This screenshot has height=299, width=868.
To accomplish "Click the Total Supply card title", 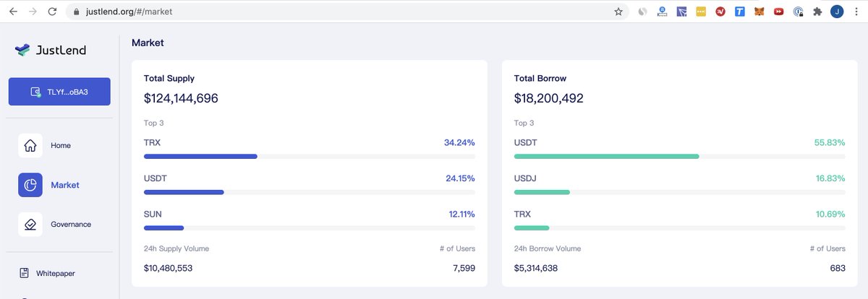I will (169, 78).
